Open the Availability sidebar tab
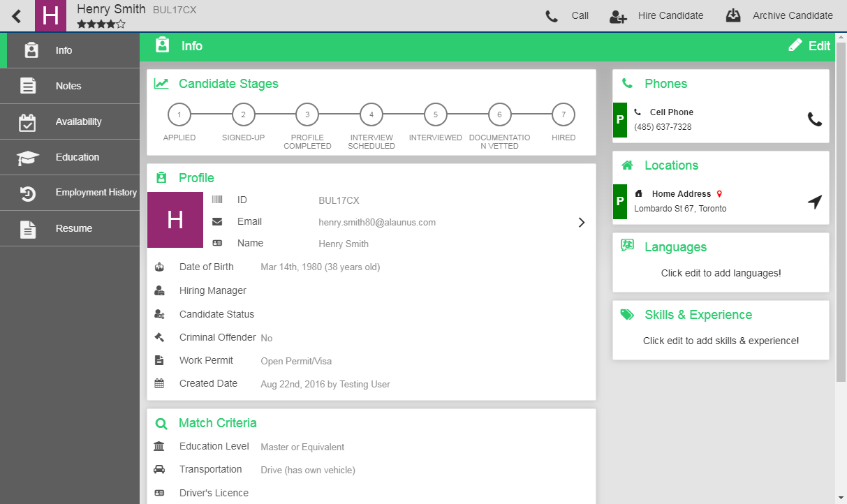The height and width of the screenshot is (504, 847). [70, 121]
